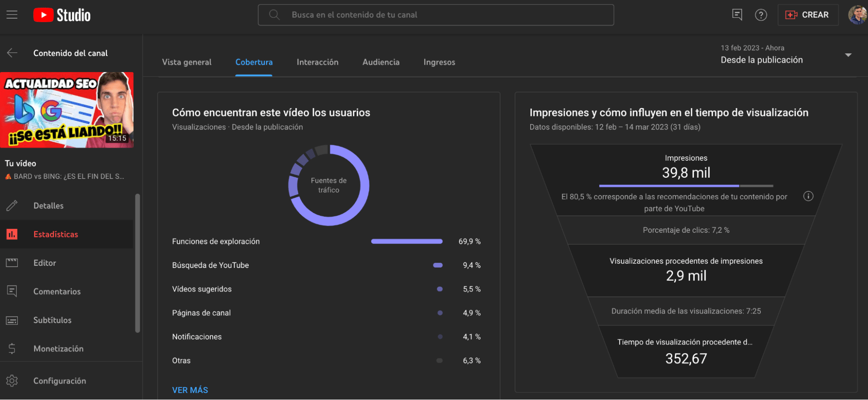The image size is (868, 400).
Task: Open the Detalles pencil icon
Action: point(12,205)
